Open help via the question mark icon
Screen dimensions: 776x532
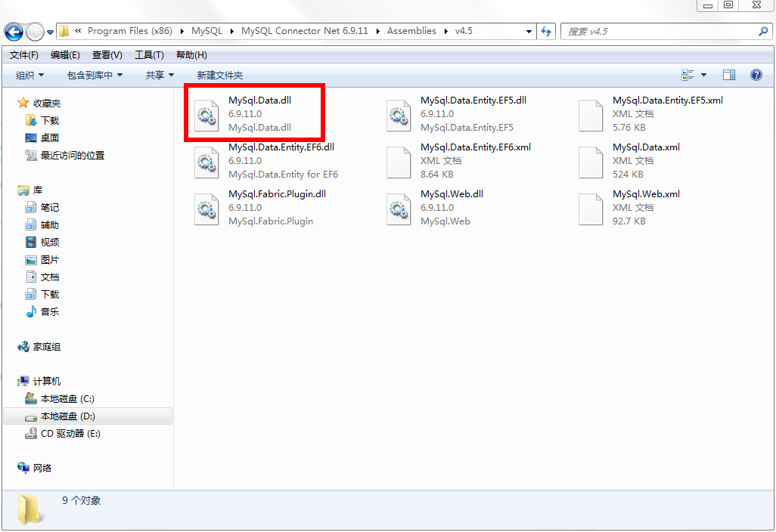756,75
